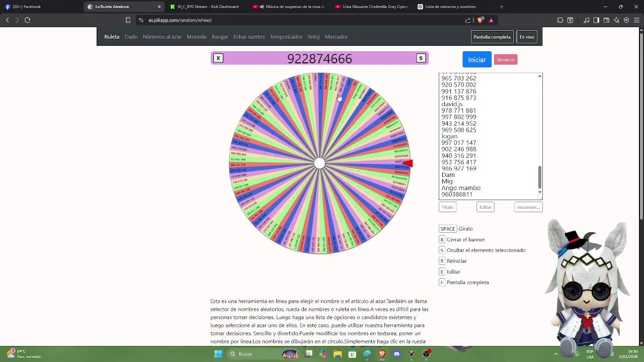Toggle the browser sidebar panel icon
Screen dimensions: 644x362
click(x=596, y=20)
